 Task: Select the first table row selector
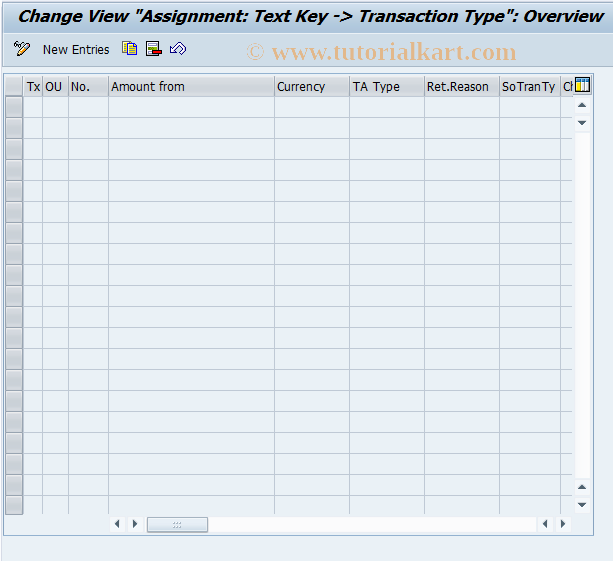pyautogui.click(x=14, y=107)
